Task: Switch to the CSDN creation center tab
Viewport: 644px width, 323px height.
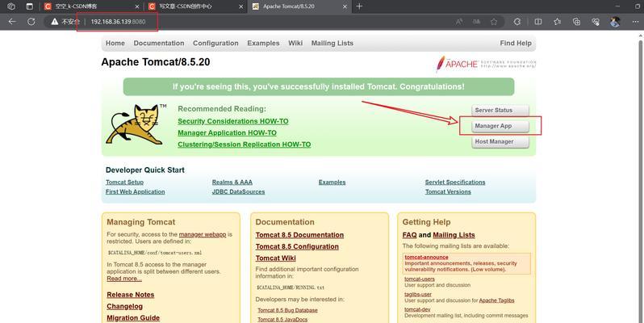Action: click(195, 6)
